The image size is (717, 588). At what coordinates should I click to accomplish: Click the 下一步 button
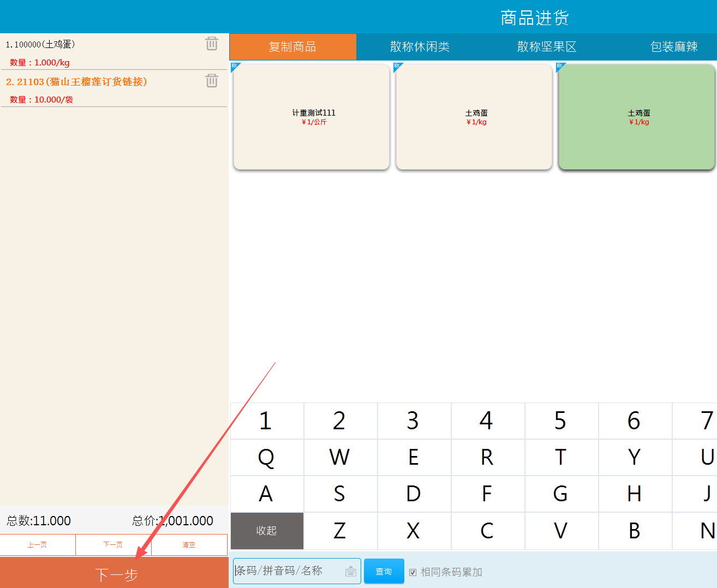click(x=115, y=573)
